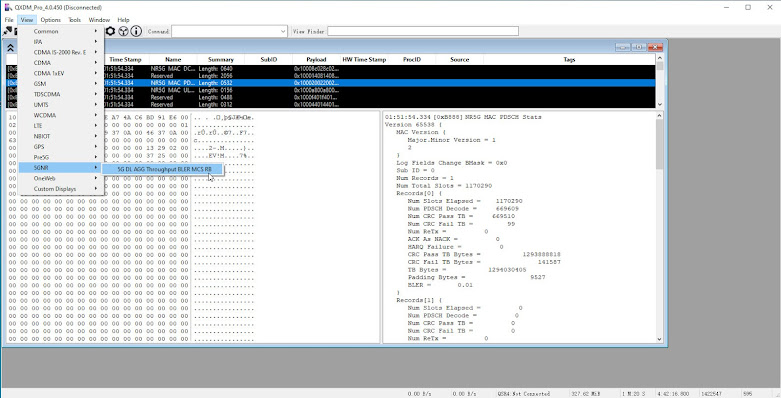
Task: Sort by the Name column header
Action: click(x=173, y=59)
